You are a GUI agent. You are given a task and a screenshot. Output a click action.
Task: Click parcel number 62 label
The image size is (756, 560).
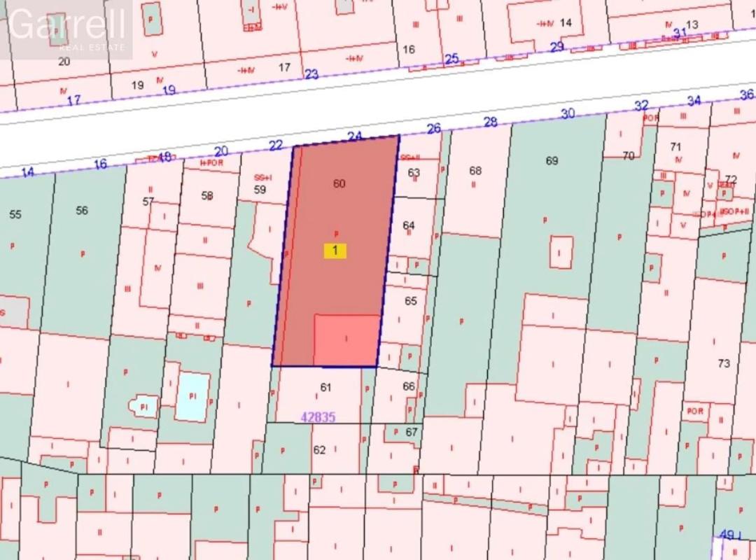[x=319, y=450]
